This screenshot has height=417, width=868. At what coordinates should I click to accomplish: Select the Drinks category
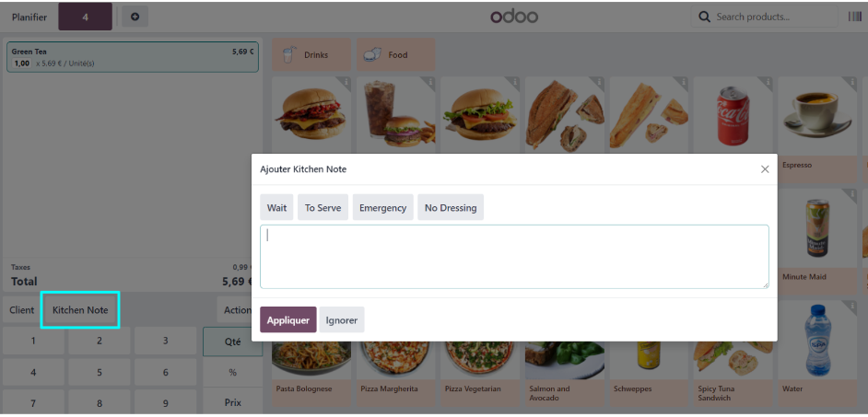point(311,54)
